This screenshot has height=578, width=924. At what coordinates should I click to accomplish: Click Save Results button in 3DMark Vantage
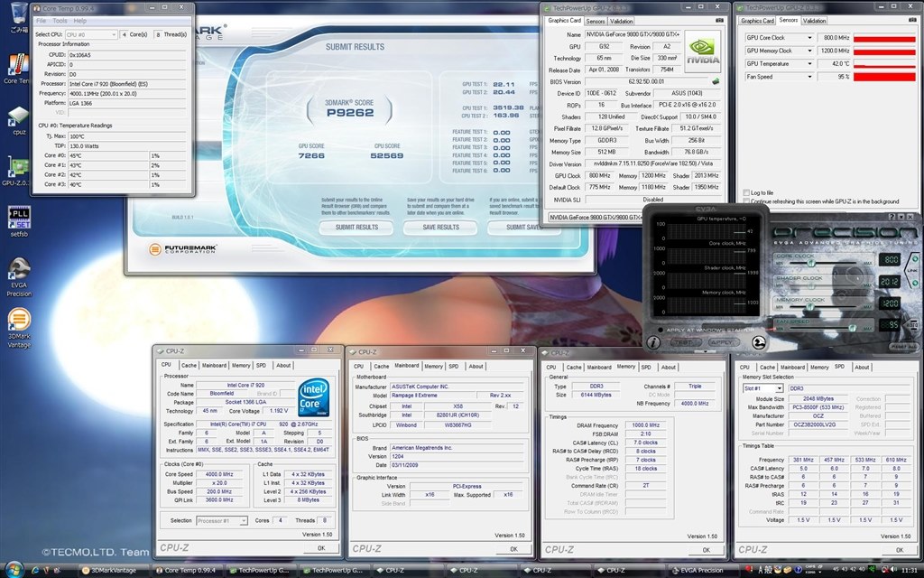click(x=440, y=227)
